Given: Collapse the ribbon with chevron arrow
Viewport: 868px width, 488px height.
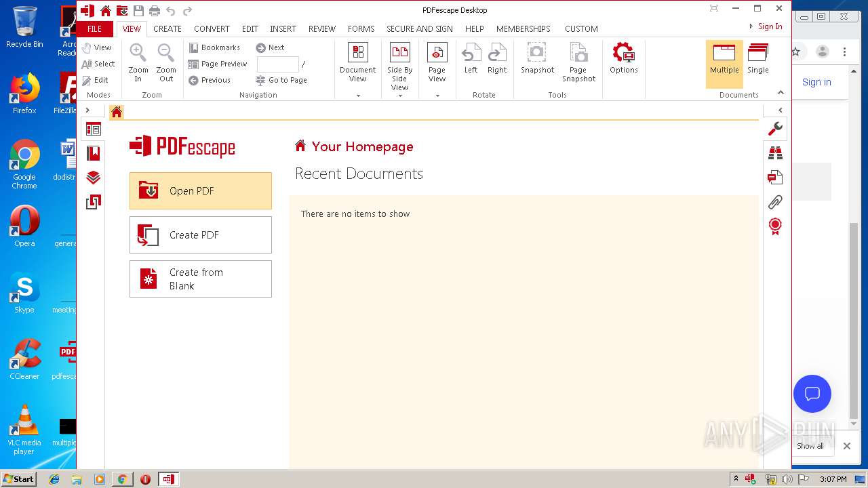Looking at the screenshot, I should point(781,93).
